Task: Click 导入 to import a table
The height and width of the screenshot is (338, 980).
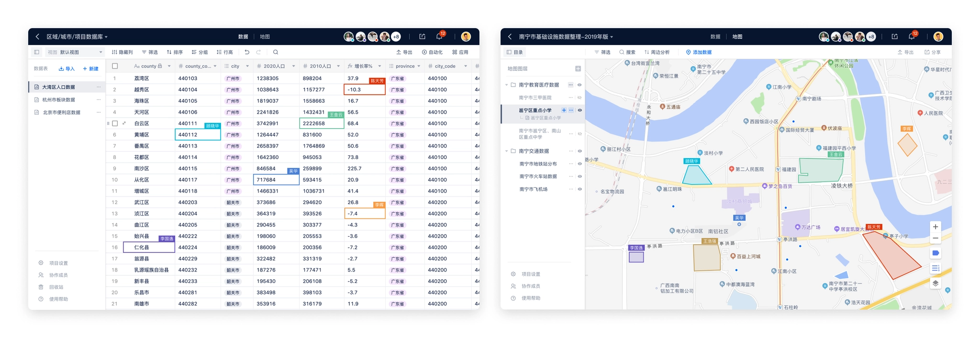Action: (x=67, y=69)
